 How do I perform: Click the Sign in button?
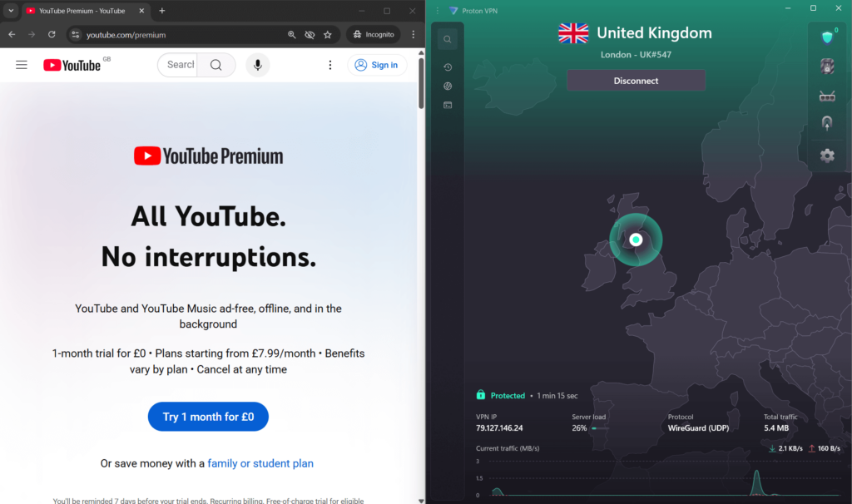point(377,65)
